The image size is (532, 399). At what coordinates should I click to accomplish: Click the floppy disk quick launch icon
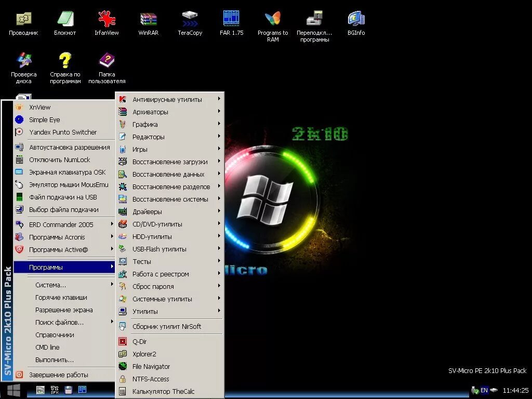(x=68, y=390)
